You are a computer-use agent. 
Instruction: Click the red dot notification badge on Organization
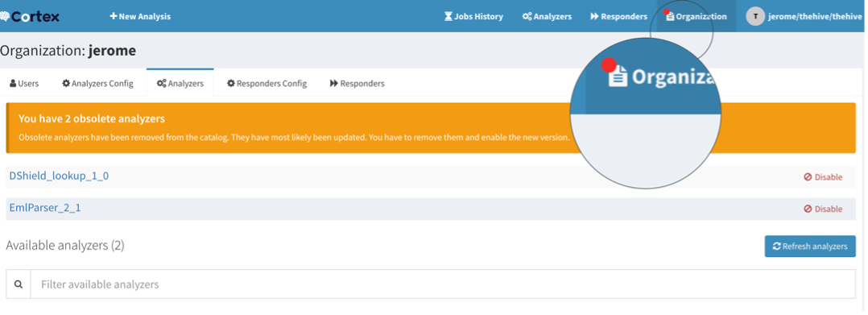(667, 11)
